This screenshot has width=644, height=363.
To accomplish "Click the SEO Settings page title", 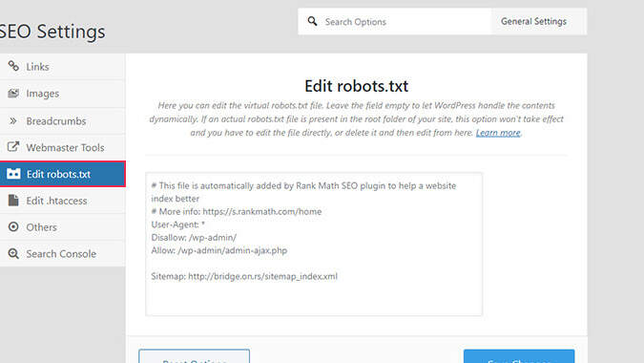I will (x=52, y=32).
